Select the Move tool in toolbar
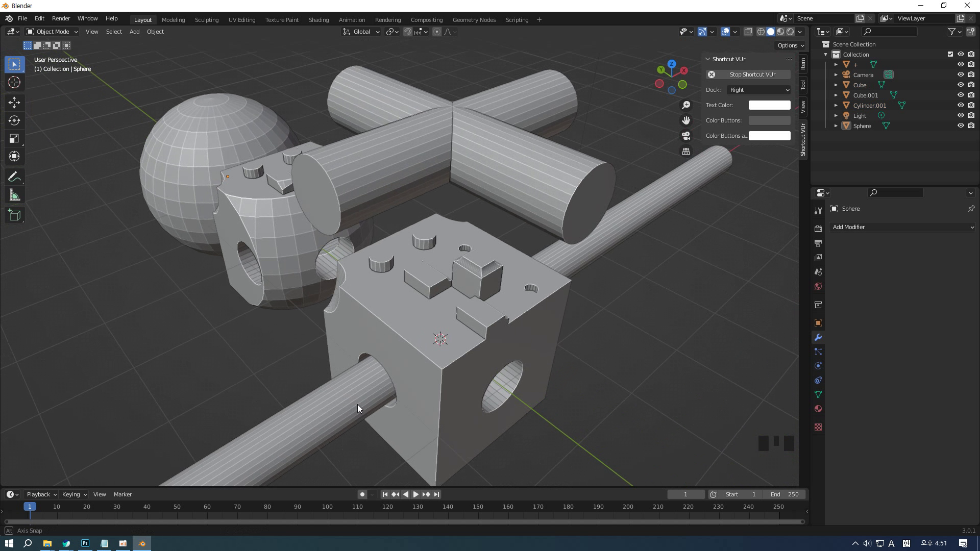The width and height of the screenshot is (980, 551). (14, 102)
